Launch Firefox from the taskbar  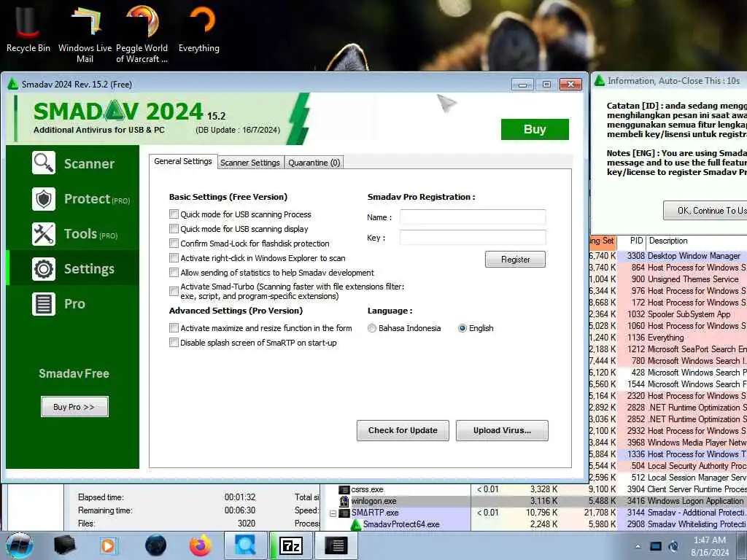pyautogui.click(x=201, y=545)
